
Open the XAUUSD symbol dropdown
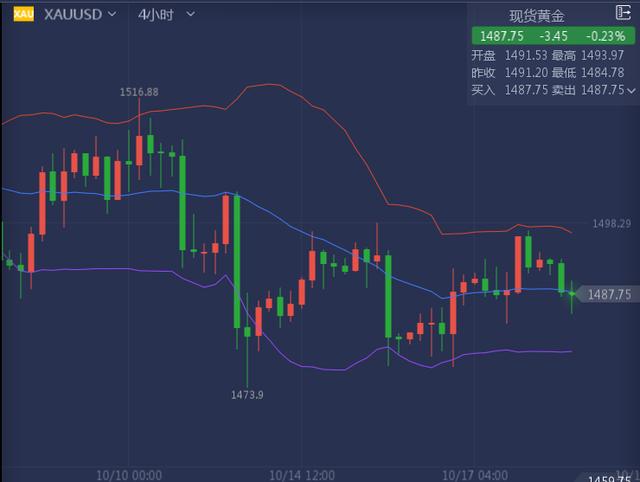[x=110, y=15]
